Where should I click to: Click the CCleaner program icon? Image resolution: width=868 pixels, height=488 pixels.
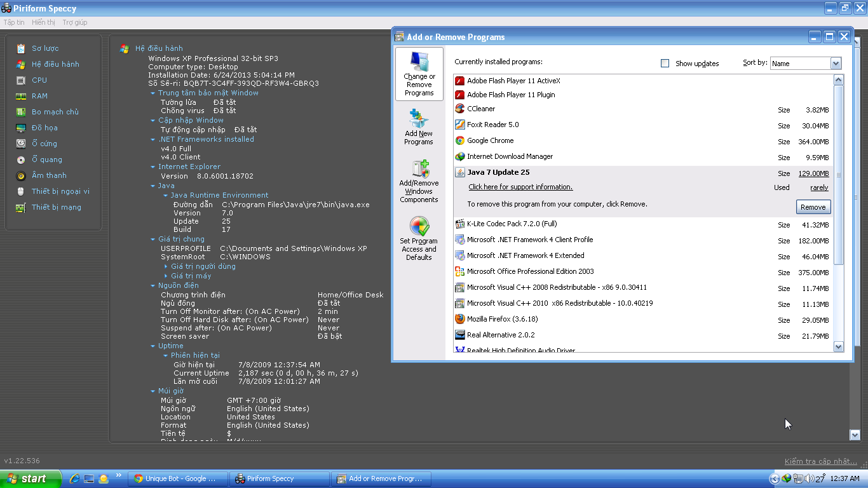pyautogui.click(x=460, y=109)
